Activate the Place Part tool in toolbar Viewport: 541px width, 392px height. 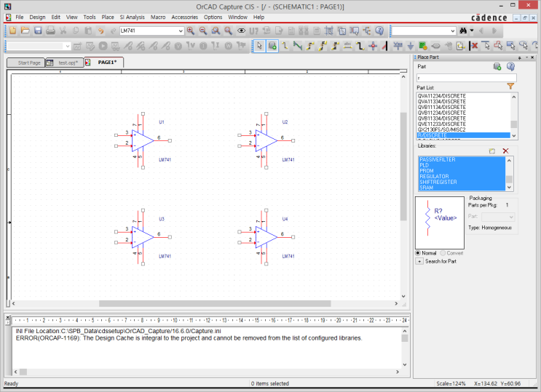point(272,46)
